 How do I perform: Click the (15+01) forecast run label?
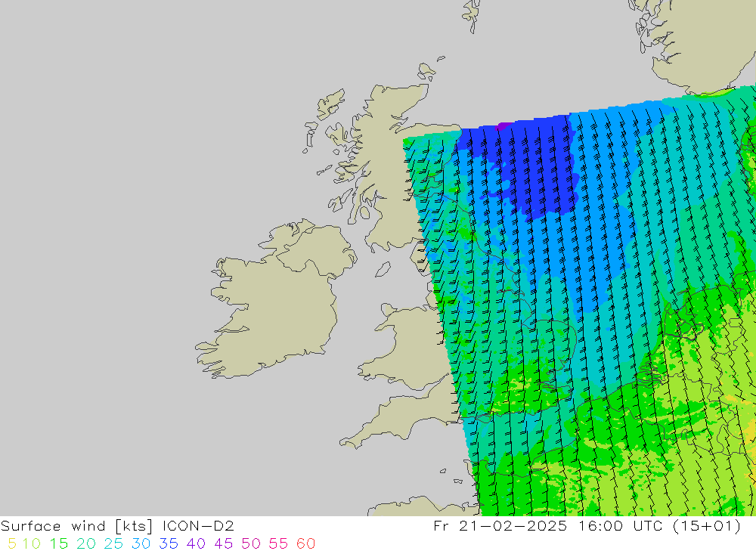pos(707,525)
